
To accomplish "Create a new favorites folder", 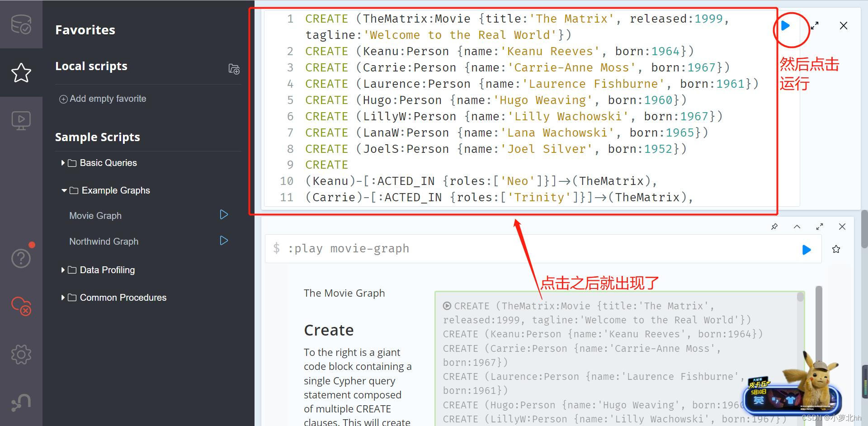I will tap(234, 69).
